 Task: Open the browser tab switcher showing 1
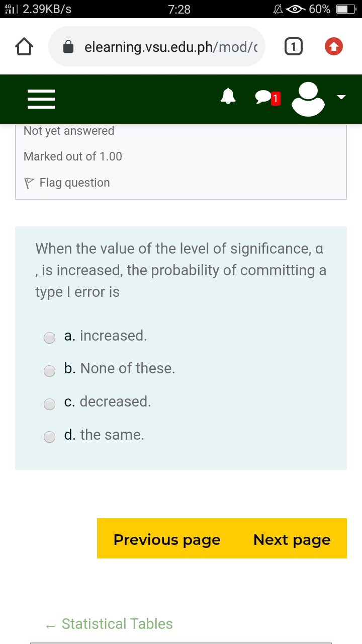pyautogui.click(x=294, y=47)
